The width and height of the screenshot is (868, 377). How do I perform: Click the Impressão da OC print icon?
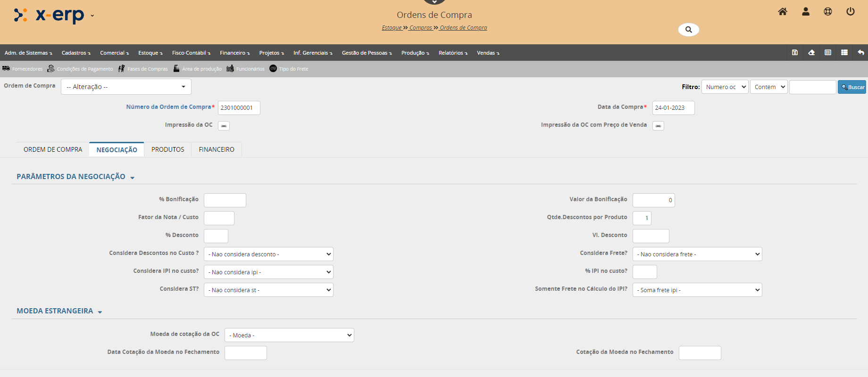click(224, 126)
